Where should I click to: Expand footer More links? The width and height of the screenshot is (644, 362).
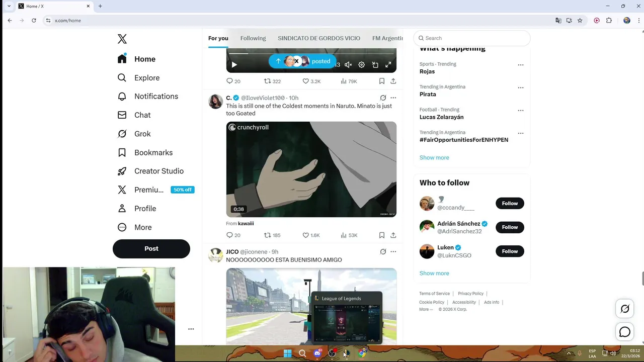[426, 309]
